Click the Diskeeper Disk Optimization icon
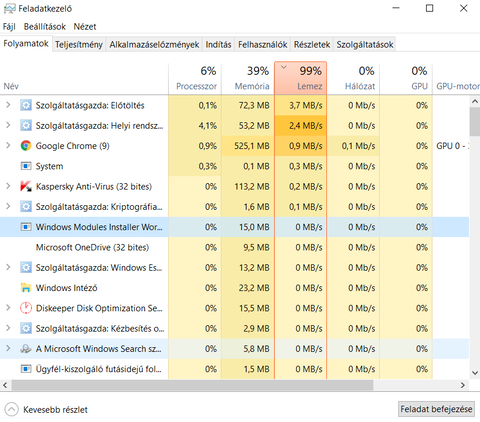The image size is (480, 422). 26,308
